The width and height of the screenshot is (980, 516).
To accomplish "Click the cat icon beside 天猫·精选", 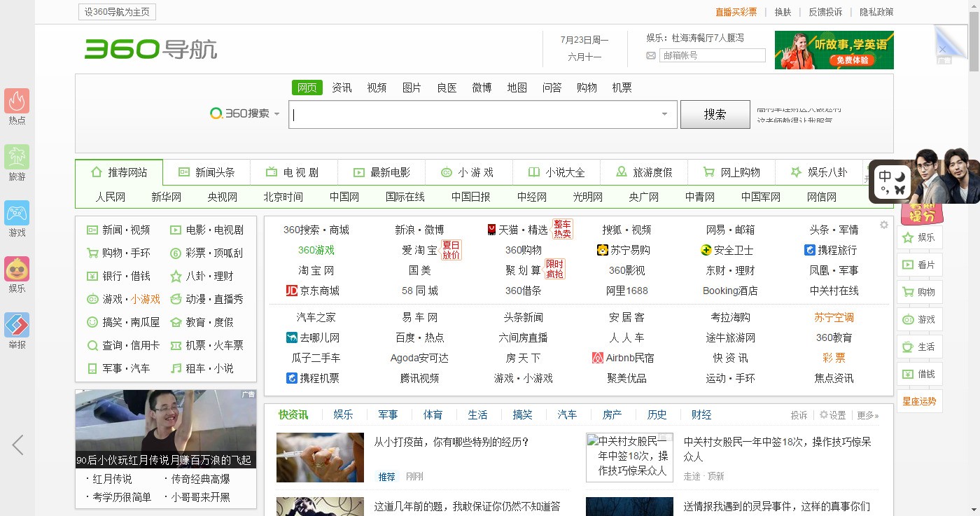I will 491,229.
